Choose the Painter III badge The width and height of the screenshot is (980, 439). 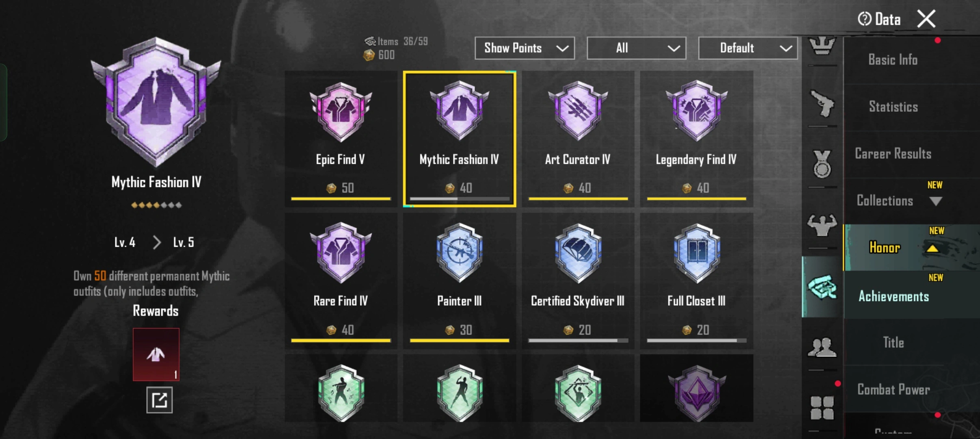tap(460, 280)
